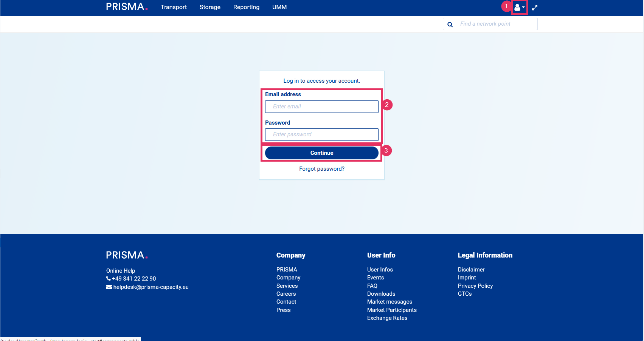Click the helpdesk email address link
The image size is (644, 341).
[151, 287]
